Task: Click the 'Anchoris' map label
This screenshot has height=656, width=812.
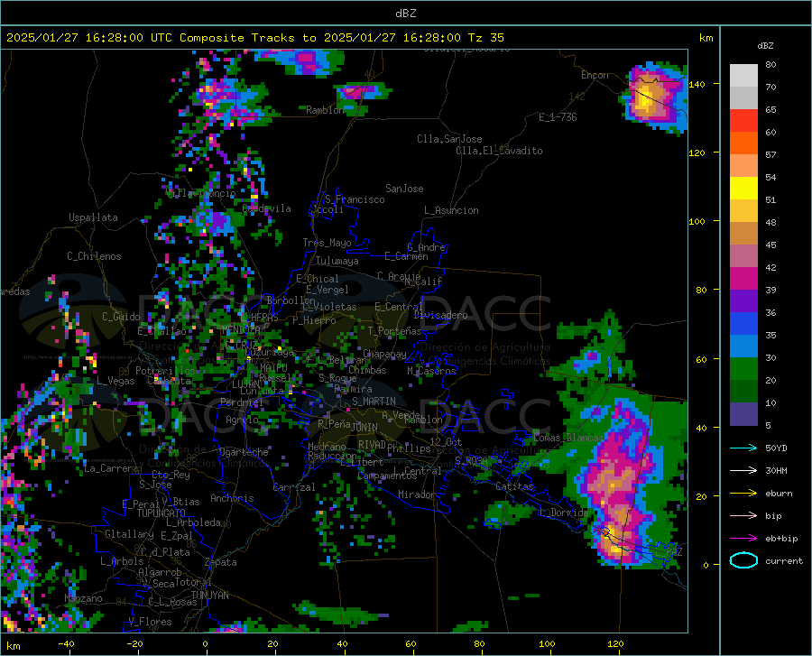Action: click(232, 498)
